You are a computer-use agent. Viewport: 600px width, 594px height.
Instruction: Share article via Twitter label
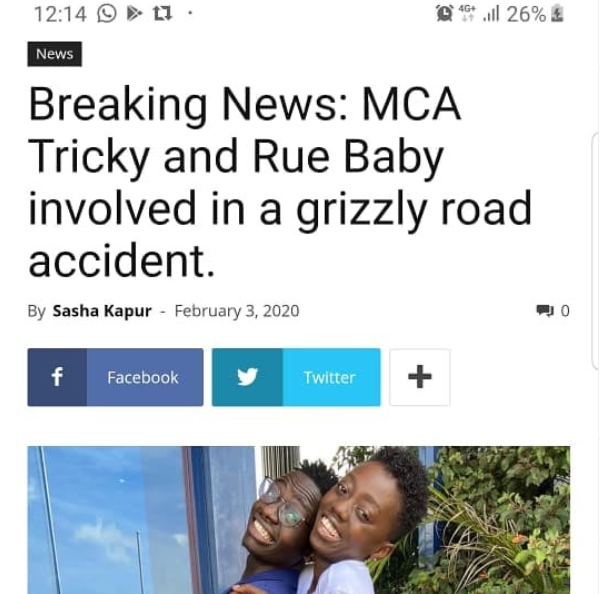(x=329, y=377)
